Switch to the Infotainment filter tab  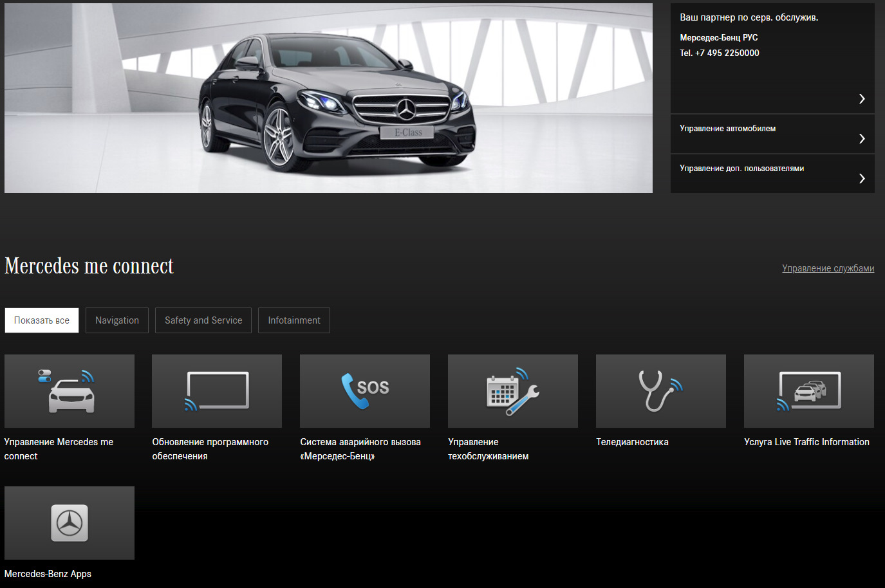(294, 320)
